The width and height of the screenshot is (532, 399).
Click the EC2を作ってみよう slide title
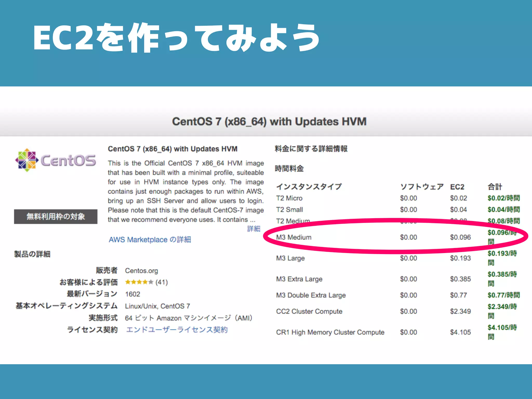177,38
